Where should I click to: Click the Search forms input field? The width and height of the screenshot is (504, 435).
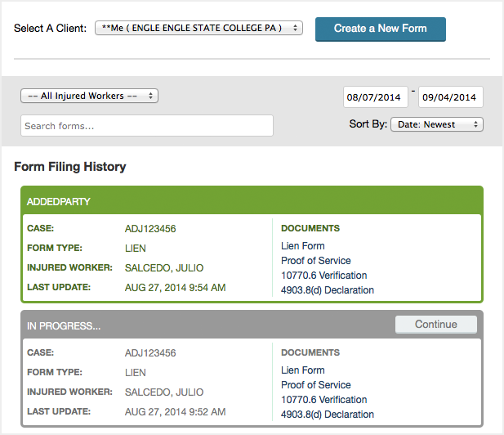(147, 125)
